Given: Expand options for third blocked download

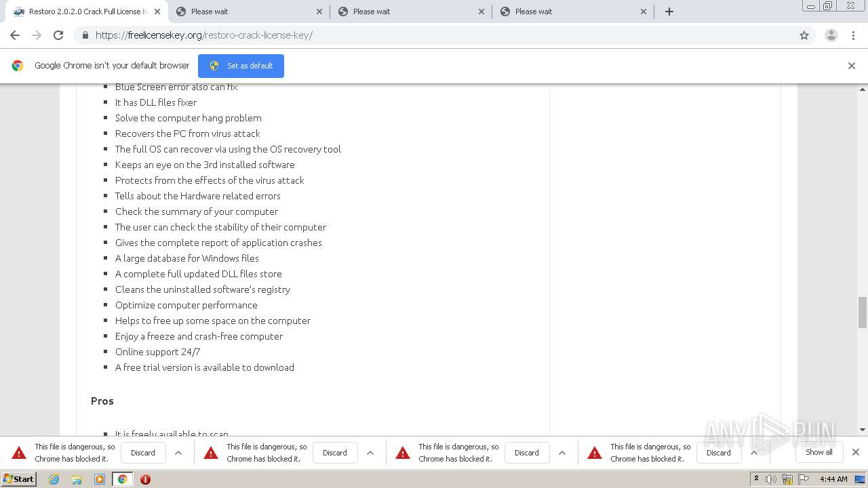Looking at the screenshot, I should click(562, 453).
